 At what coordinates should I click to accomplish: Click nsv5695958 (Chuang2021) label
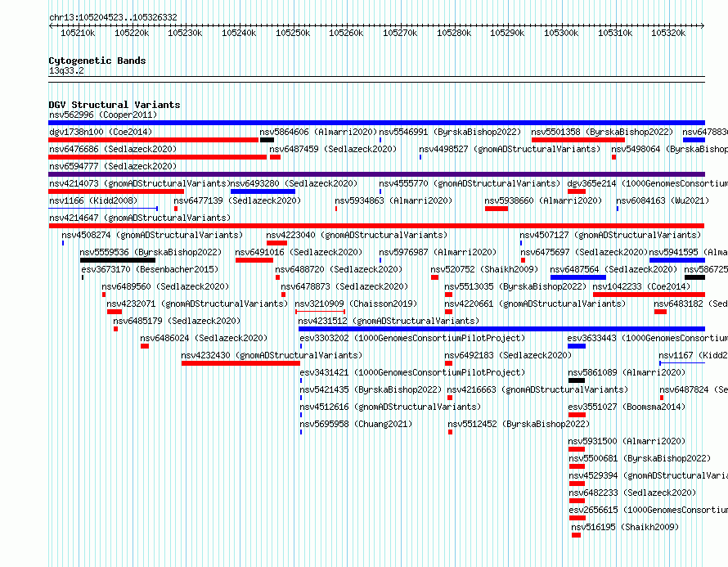356,424
